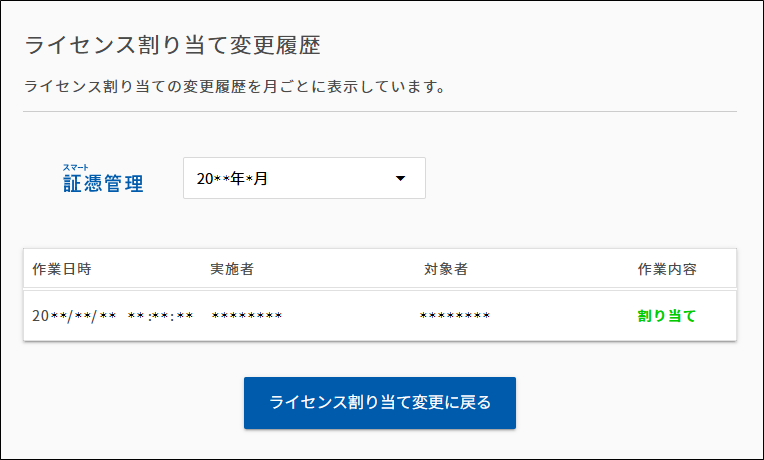Click the description text under the heading
764x460 pixels.
coord(234,86)
